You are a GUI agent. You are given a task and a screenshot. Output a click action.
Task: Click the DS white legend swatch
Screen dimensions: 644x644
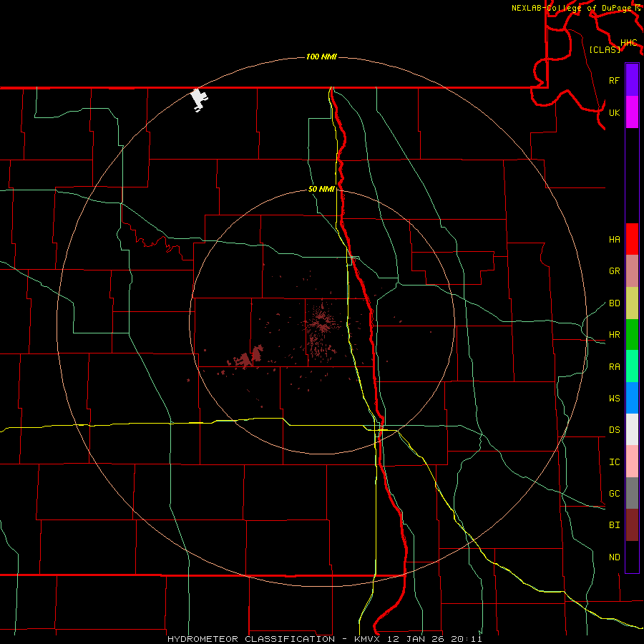coord(632,429)
